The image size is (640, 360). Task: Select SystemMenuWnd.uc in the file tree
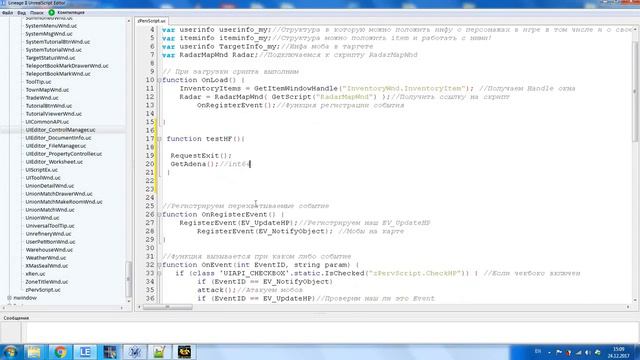point(51,26)
